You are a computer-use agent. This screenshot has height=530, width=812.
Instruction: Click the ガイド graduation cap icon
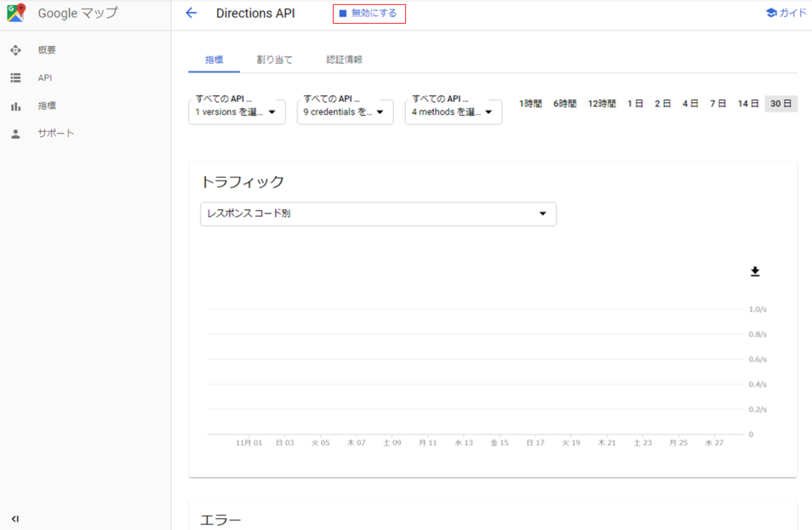point(771,13)
